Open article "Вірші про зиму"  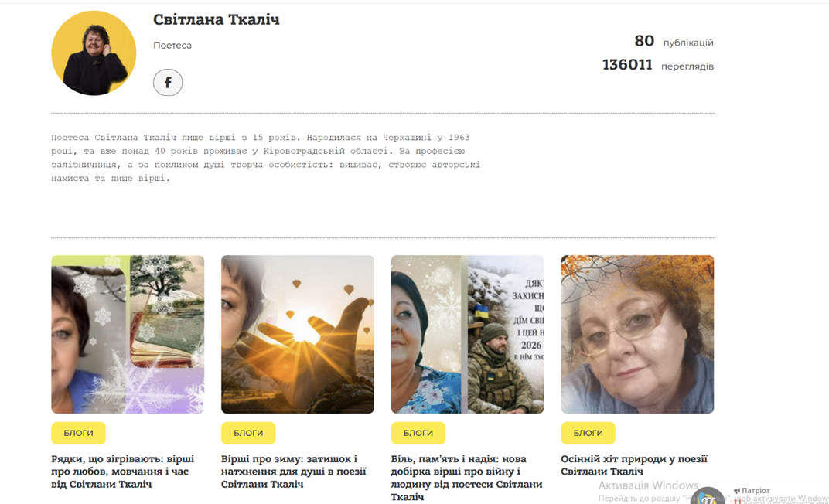(293, 472)
